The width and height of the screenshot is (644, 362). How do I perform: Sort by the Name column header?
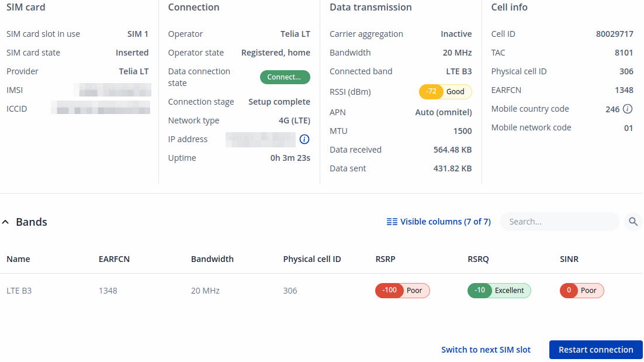pyautogui.click(x=18, y=259)
